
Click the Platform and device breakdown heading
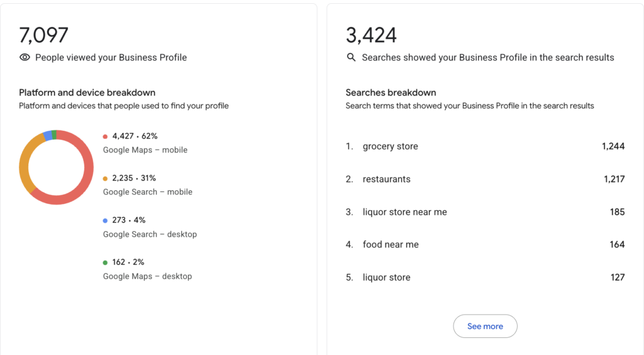point(87,93)
